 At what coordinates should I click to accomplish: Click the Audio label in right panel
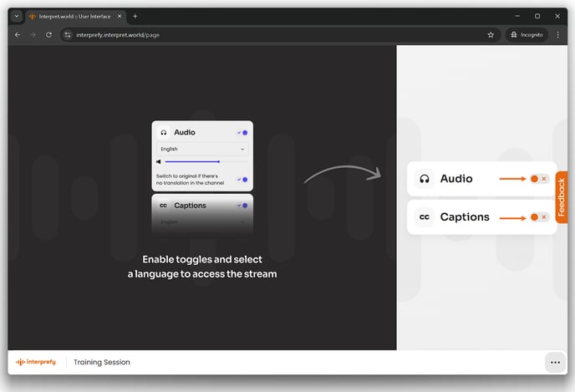click(x=456, y=179)
